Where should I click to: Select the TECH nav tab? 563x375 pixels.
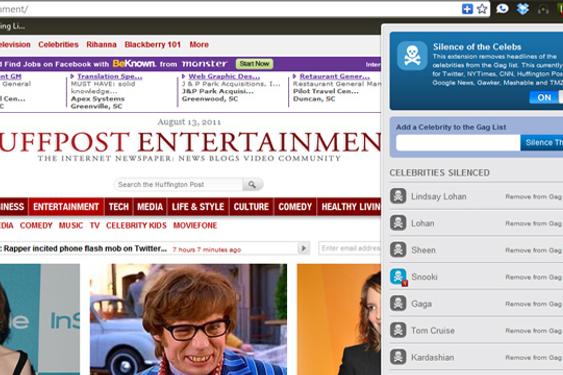(x=118, y=207)
